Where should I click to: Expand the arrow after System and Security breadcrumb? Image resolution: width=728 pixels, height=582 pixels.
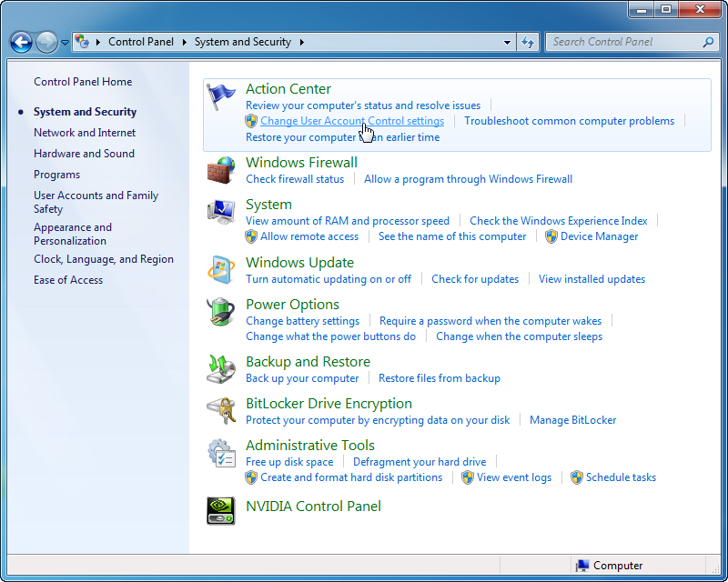click(x=302, y=42)
